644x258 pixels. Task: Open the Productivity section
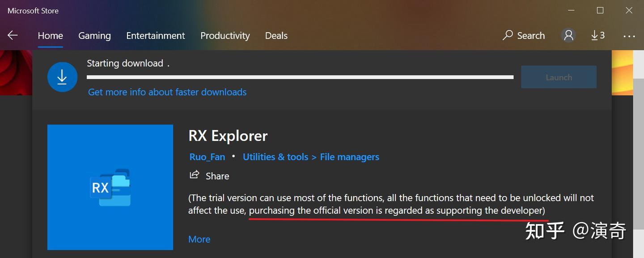[225, 35]
